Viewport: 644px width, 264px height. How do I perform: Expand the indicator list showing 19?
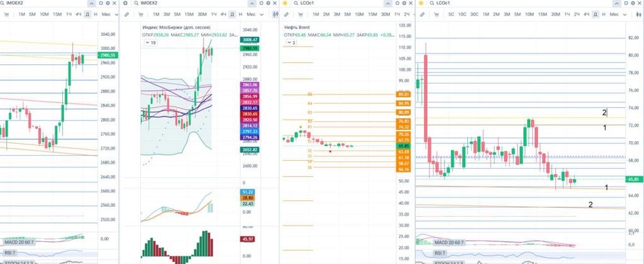click(x=150, y=43)
